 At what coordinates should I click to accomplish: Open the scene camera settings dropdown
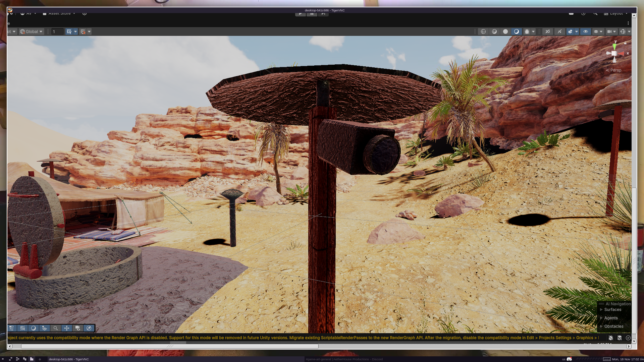point(612,32)
